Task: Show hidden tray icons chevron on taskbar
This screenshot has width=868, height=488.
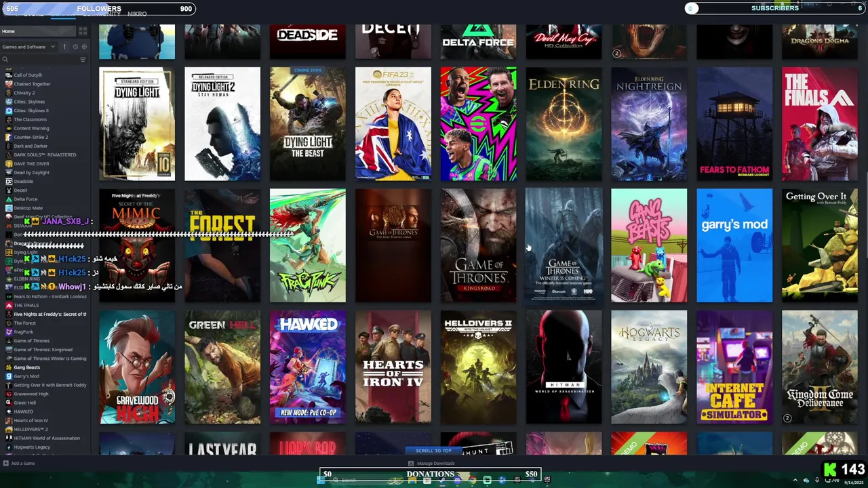Action: pos(795,480)
